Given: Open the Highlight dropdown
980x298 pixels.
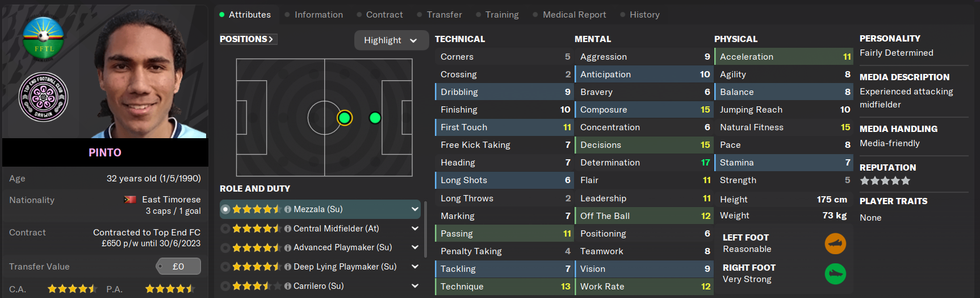Looking at the screenshot, I should (x=391, y=40).
